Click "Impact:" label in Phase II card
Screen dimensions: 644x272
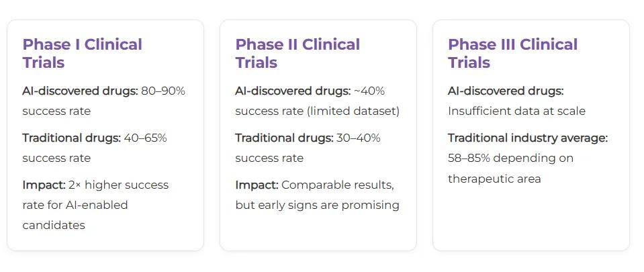257,185
